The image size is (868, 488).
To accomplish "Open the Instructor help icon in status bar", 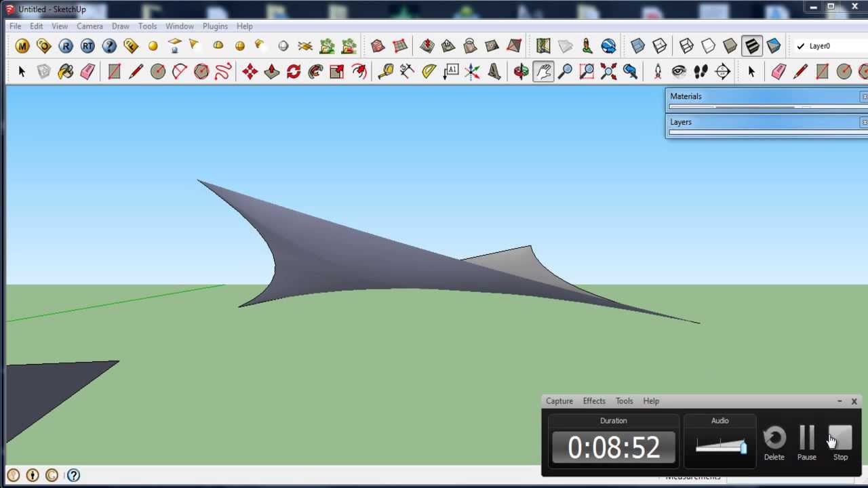I will point(73,475).
